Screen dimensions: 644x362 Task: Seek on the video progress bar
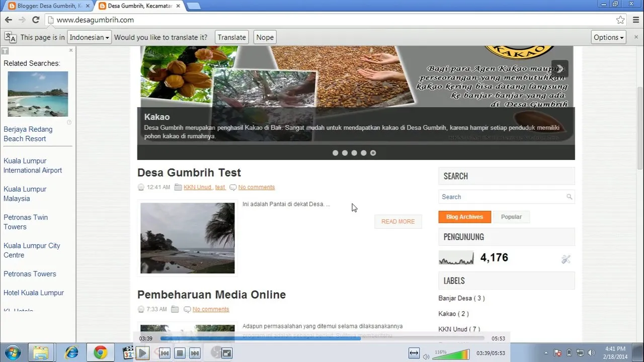[322, 338]
